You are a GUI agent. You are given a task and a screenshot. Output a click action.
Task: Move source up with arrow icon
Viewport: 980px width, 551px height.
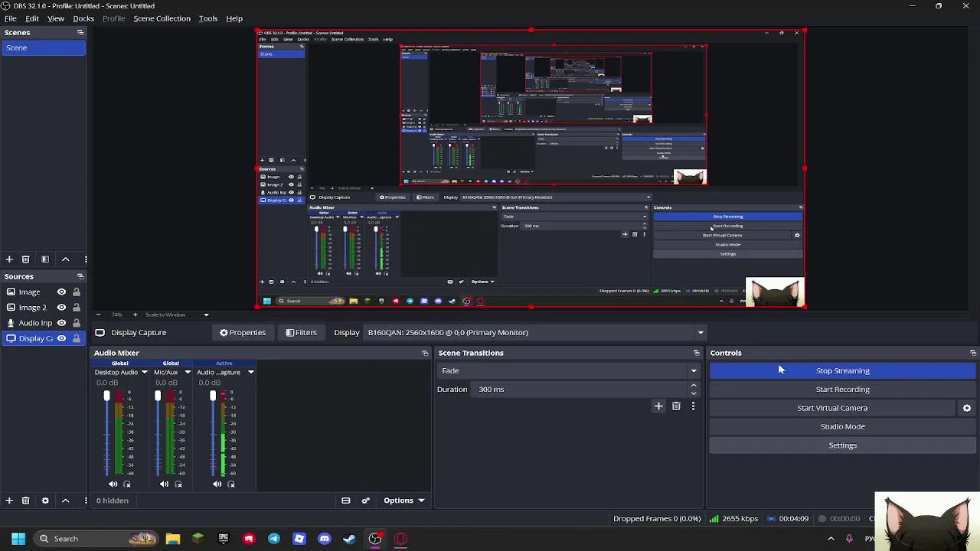pos(65,500)
